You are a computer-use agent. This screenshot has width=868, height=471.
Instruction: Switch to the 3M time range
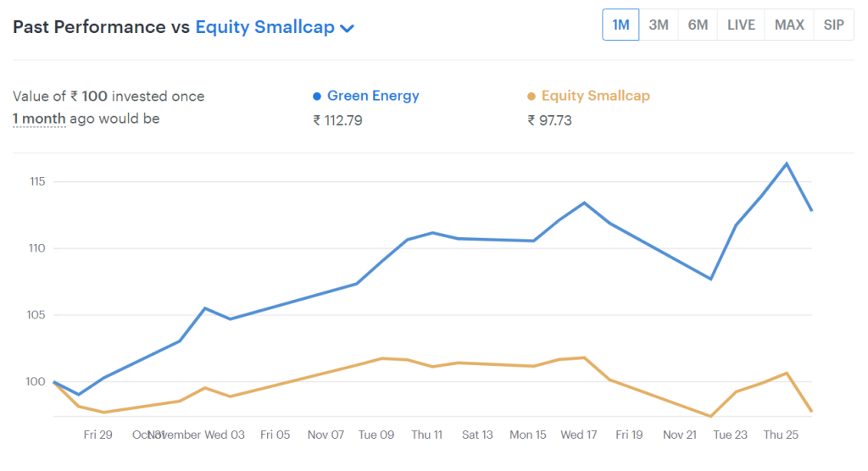pos(659,25)
